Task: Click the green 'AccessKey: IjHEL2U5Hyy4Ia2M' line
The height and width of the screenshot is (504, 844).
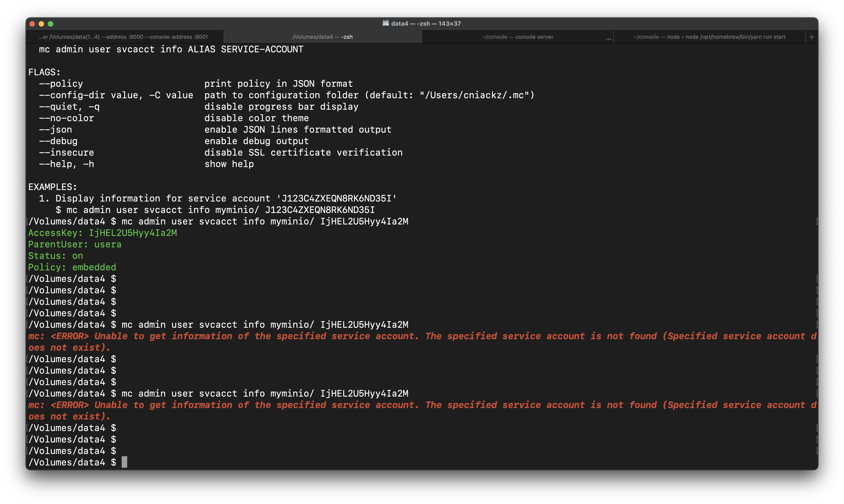Action: (x=102, y=233)
